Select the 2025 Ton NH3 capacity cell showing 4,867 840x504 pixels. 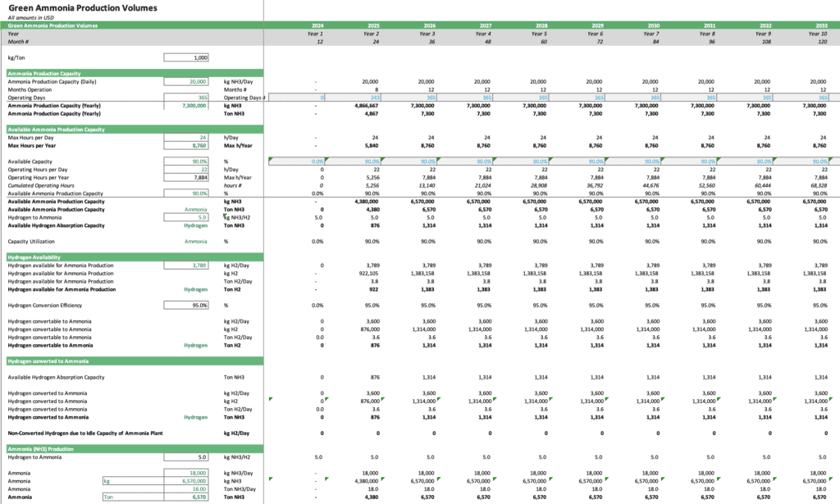point(372,114)
